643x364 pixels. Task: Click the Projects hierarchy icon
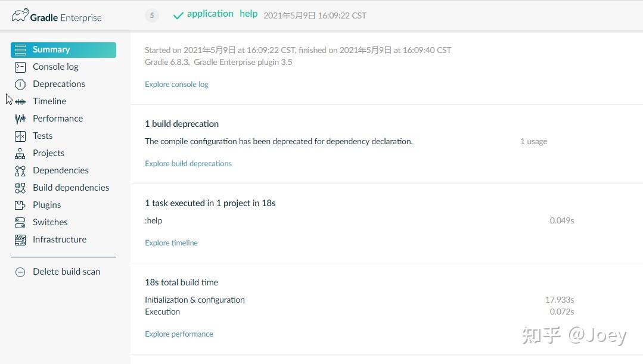pos(20,153)
